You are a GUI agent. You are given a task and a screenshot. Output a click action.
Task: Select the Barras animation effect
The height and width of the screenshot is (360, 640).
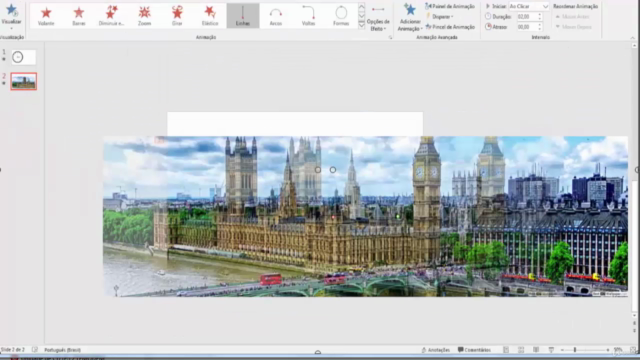click(x=79, y=16)
